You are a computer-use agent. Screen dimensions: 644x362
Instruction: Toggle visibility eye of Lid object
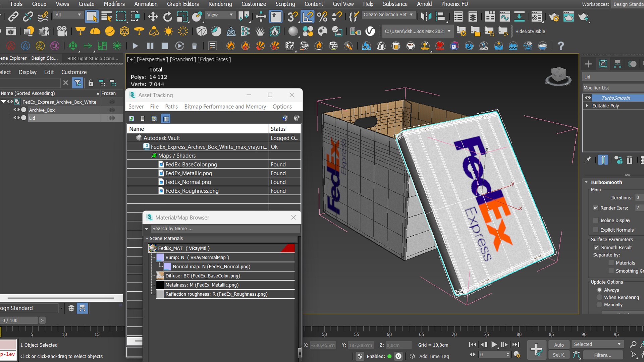coord(16,118)
